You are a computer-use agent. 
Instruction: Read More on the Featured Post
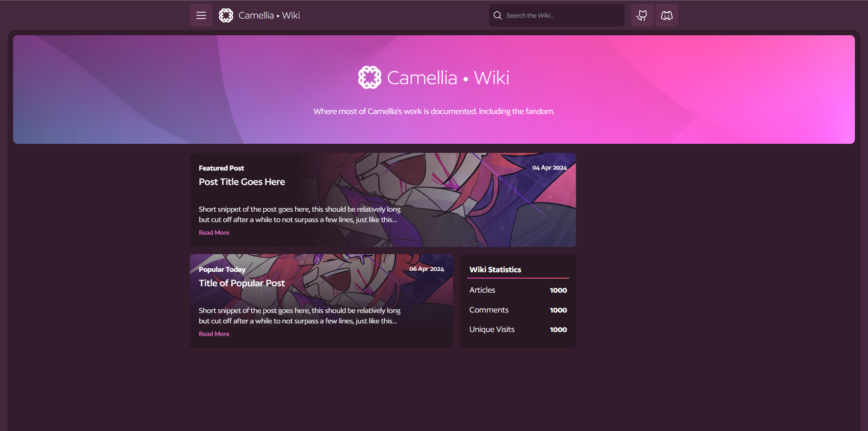pos(214,232)
